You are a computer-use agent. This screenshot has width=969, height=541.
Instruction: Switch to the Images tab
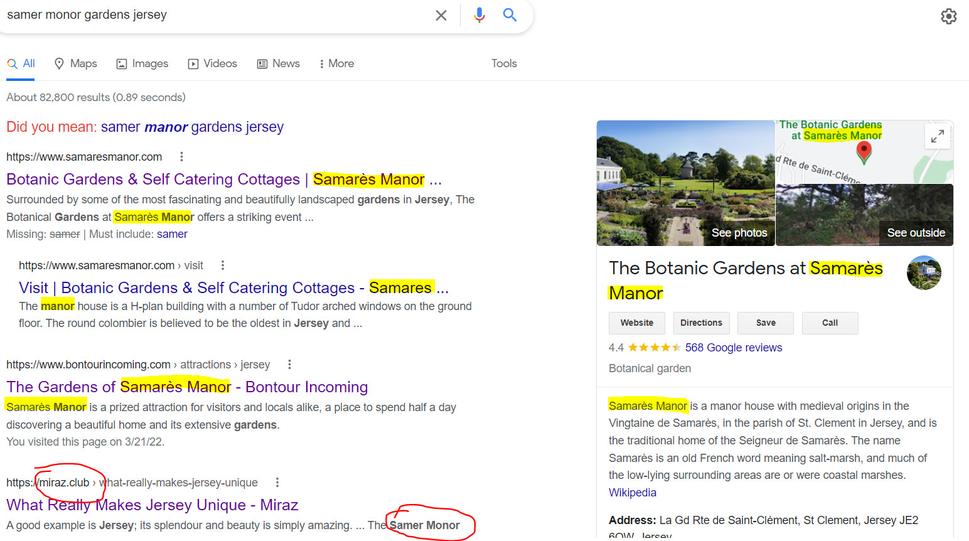[x=142, y=64]
